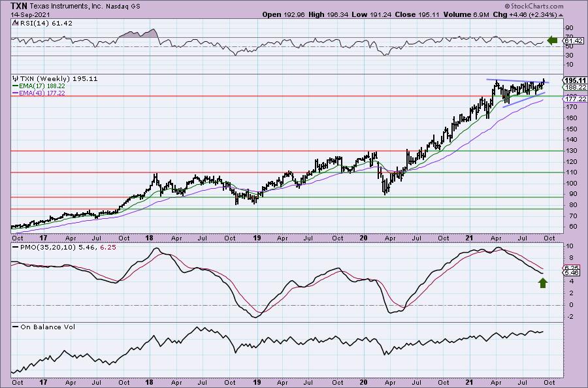The height and width of the screenshot is (388, 588).
Task: Click the EMA(17) 188.22 legend text
Action: 42,86
